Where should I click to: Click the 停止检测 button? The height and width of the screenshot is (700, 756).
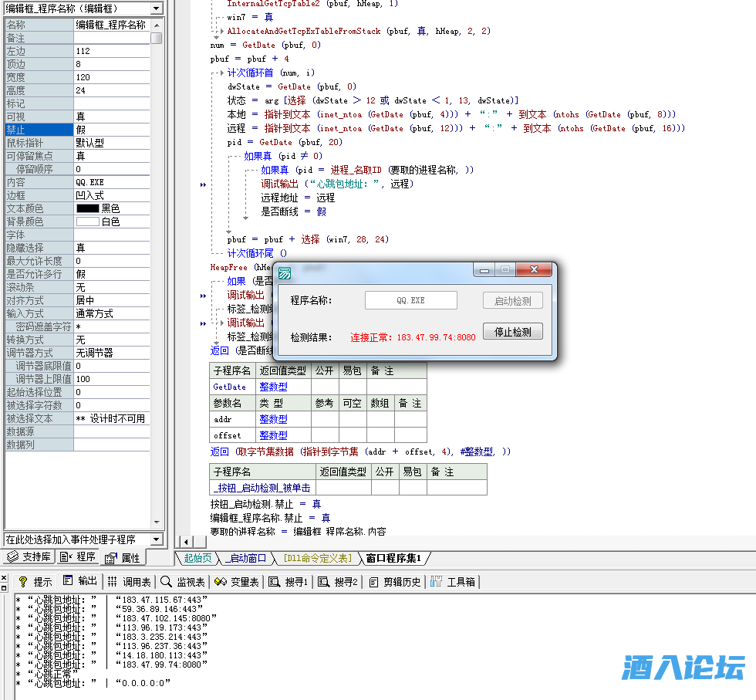(513, 332)
